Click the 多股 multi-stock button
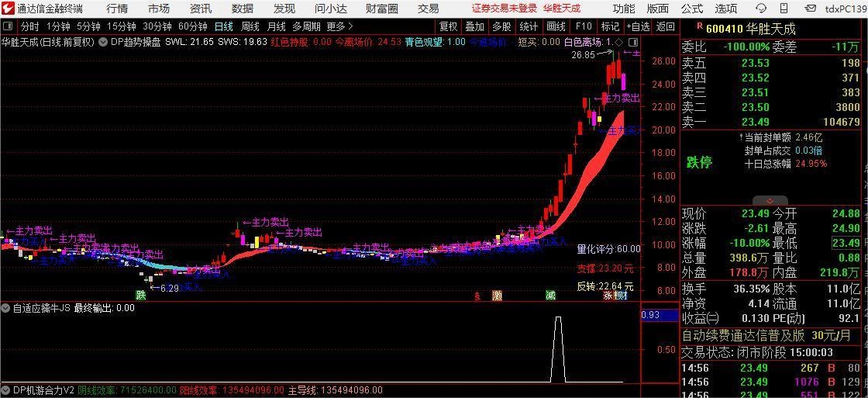 pos(502,26)
